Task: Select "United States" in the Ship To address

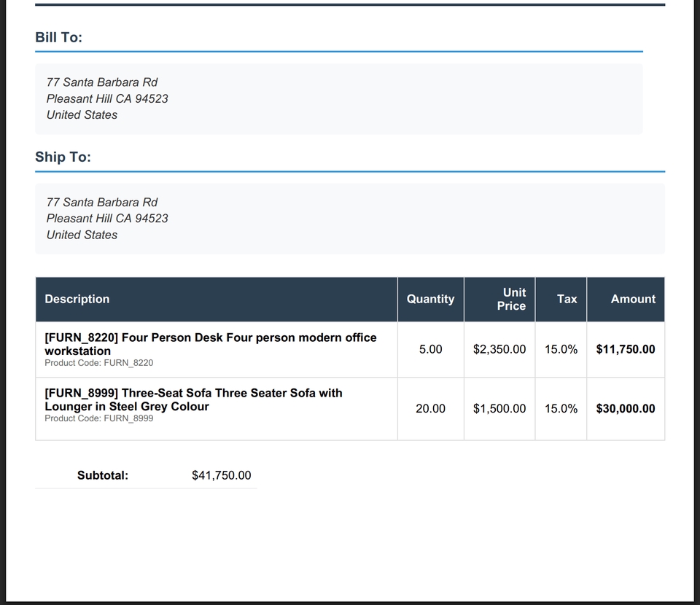Action: pos(82,235)
